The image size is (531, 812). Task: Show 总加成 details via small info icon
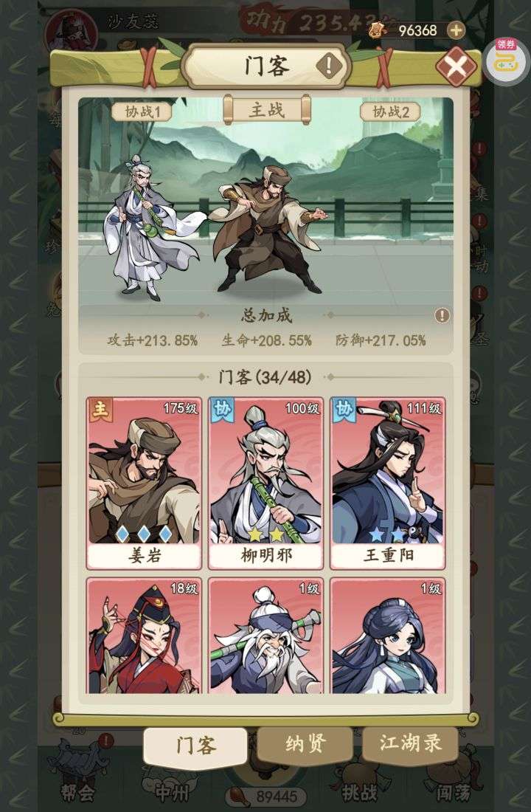442,315
